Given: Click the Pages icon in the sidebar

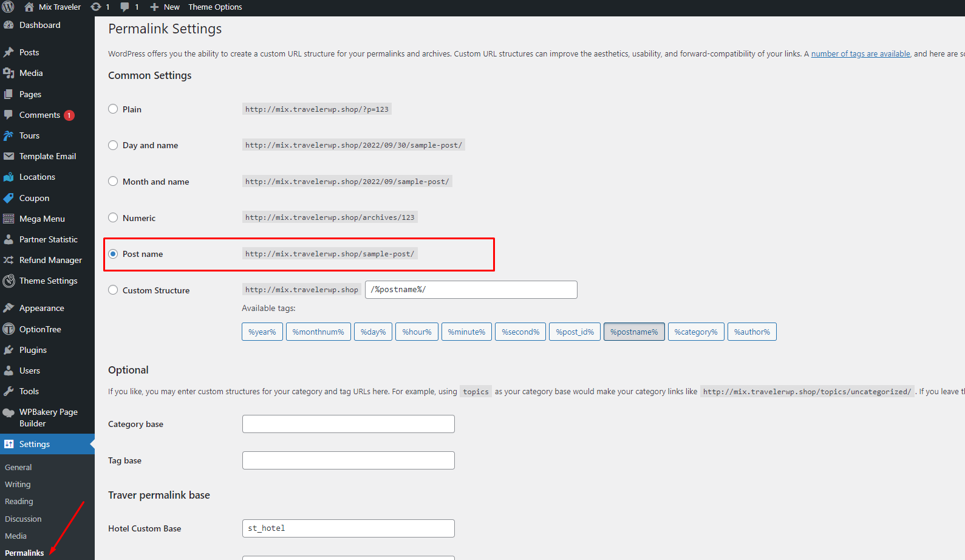Looking at the screenshot, I should pyautogui.click(x=9, y=94).
